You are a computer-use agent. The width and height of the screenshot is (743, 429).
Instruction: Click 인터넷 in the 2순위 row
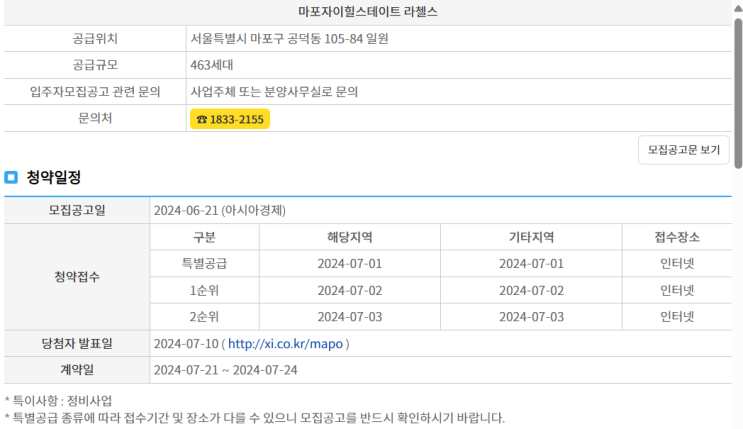pyautogui.click(x=677, y=317)
